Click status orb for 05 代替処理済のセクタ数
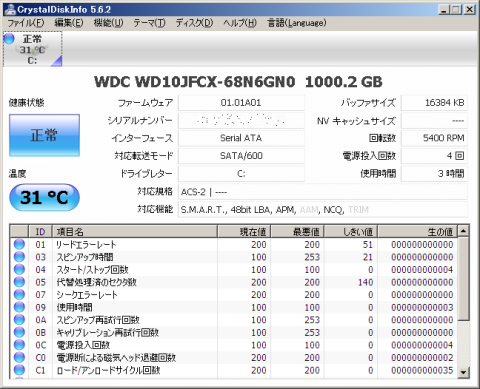Image resolution: width=480 pixels, height=389 pixels. [19, 282]
